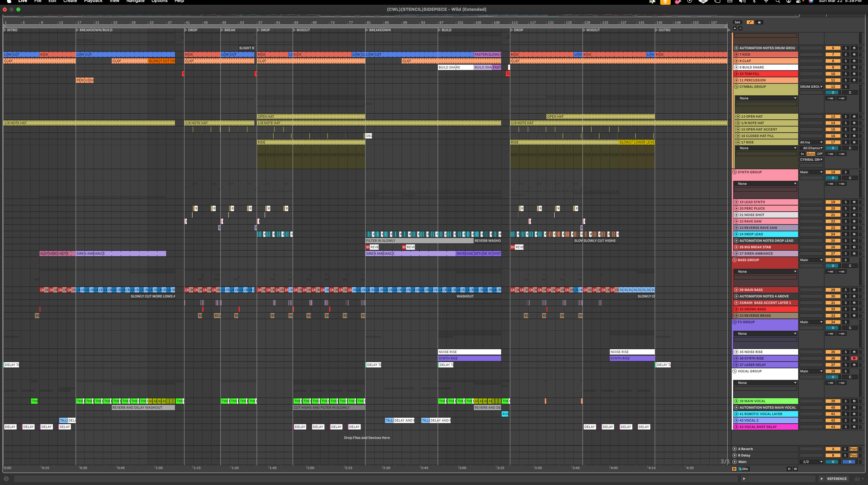Image resolution: width=868 pixels, height=485 pixels.
Task: Toggle the automation mode button next to Set
Action: pos(750,22)
